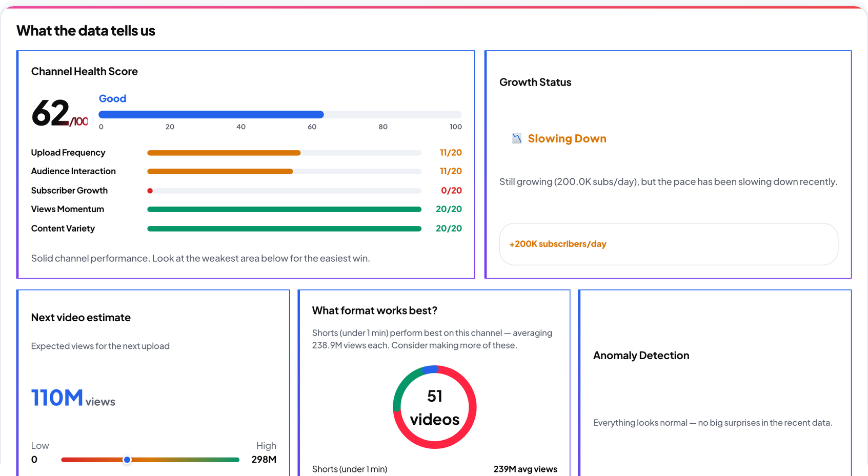Click the 'Solid channel performance' summary text

(x=200, y=258)
